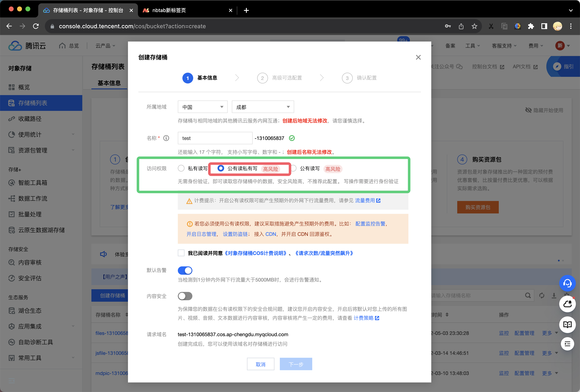Expand 费用 top menu
580x392 pixels.
pos(536,46)
